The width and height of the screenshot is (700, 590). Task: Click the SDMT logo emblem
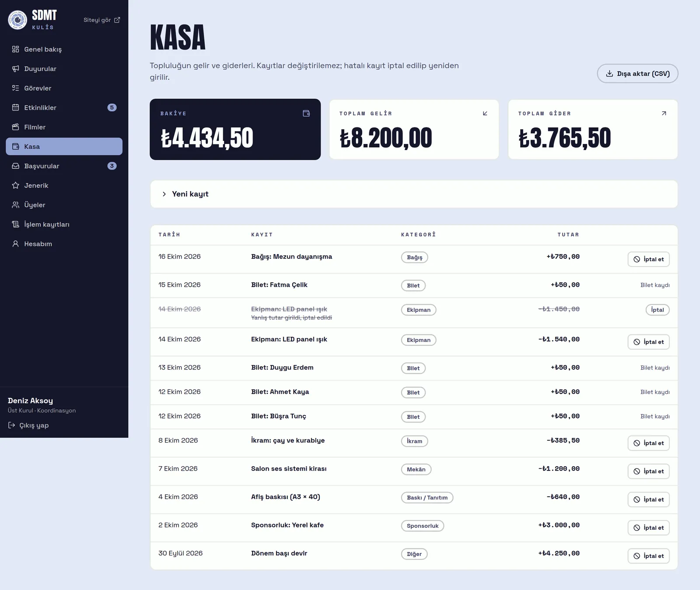(17, 20)
